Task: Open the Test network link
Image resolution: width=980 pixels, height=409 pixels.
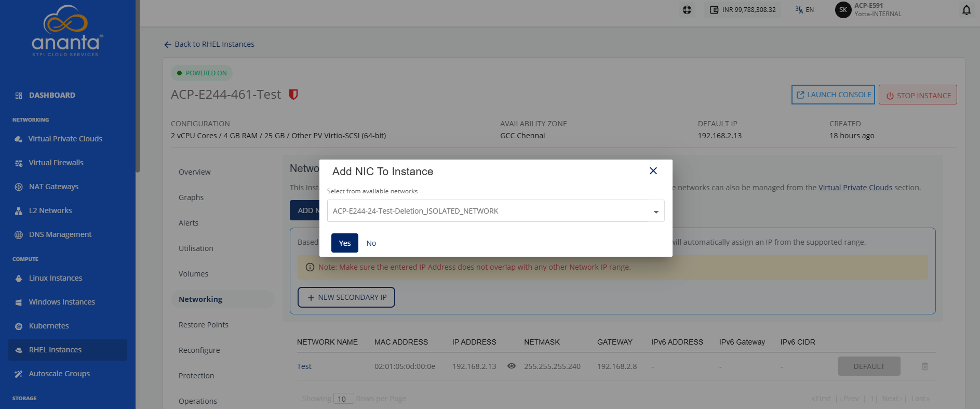Action: (304, 366)
